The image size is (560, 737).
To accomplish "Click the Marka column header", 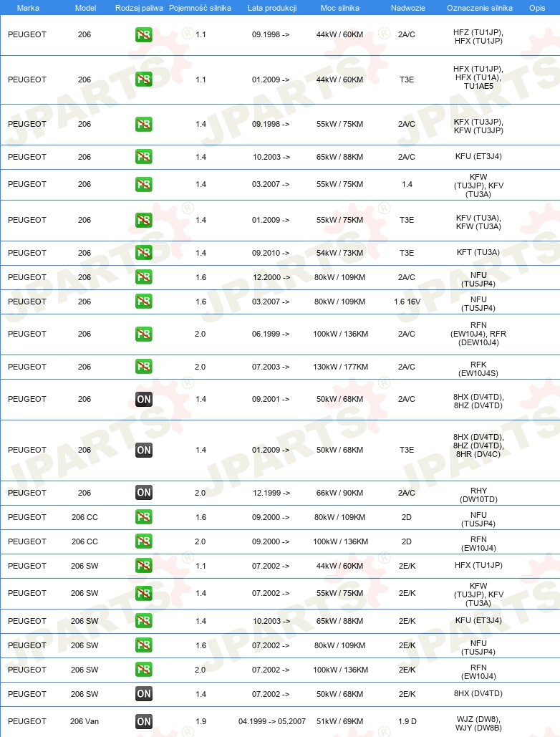I will pyautogui.click(x=28, y=8).
